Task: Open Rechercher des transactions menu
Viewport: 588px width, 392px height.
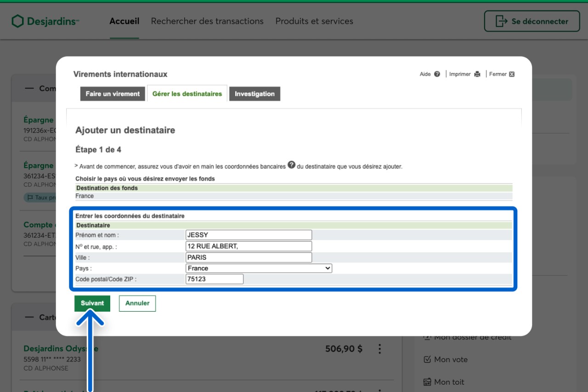Action: pyautogui.click(x=207, y=21)
